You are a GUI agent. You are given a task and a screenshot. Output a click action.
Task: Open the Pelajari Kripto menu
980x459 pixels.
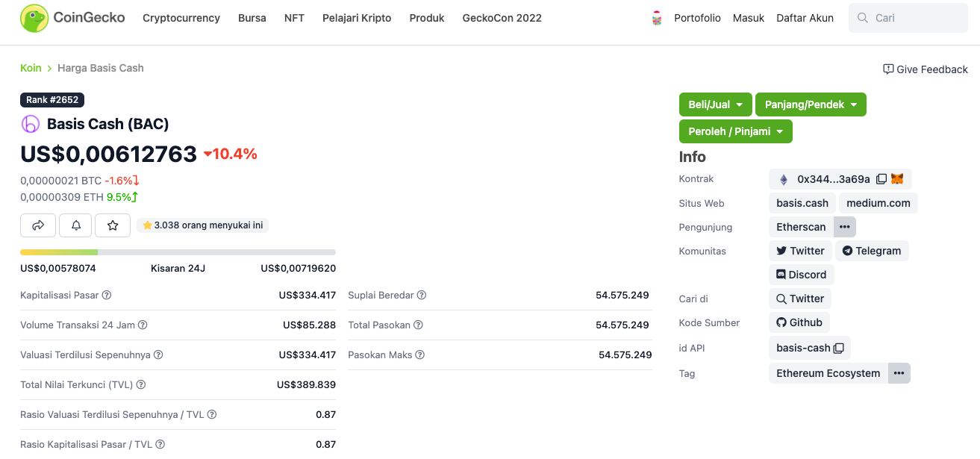(357, 18)
